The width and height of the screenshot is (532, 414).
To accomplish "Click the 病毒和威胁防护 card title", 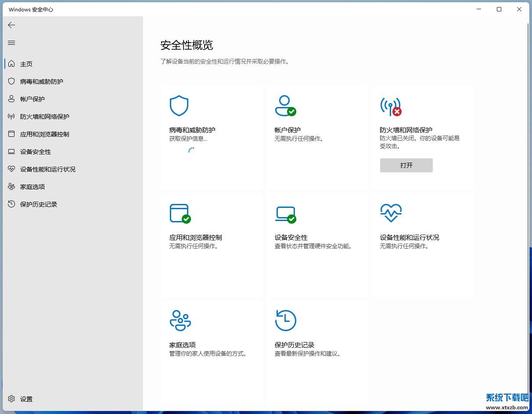I will point(192,130).
